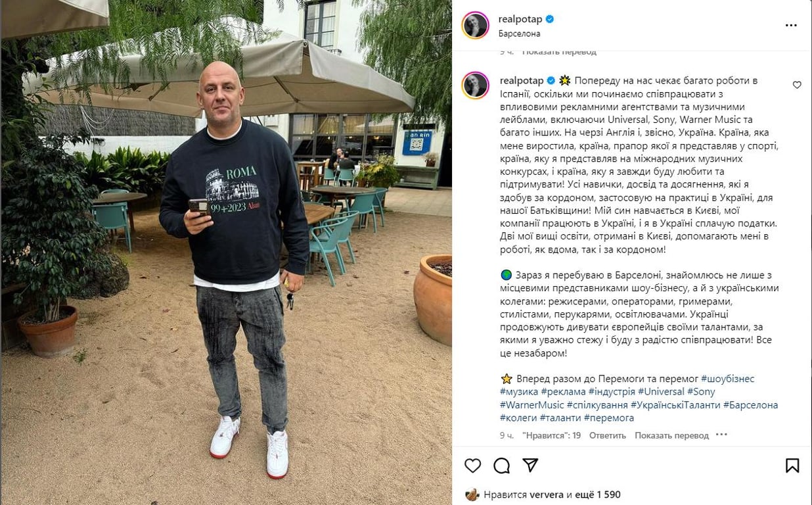Screen dimensions: 812x505
Task: Open the #Барселона hashtag
Action: point(750,405)
